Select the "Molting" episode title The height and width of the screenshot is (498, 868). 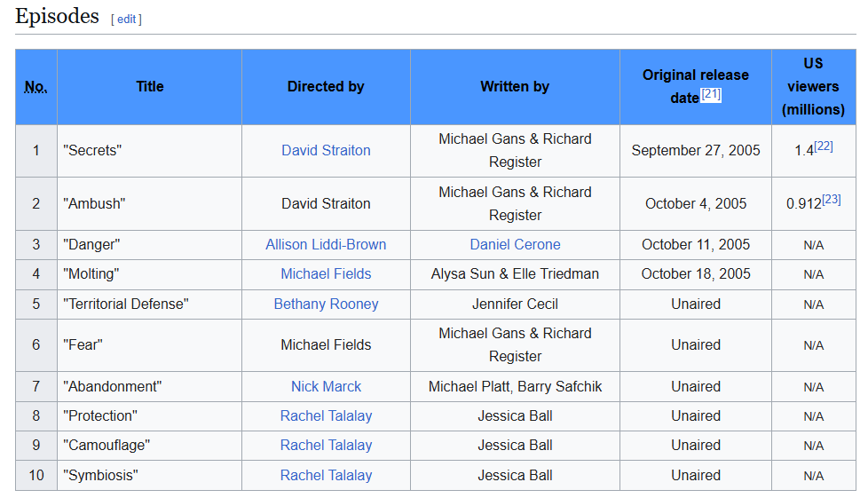tap(91, 273)
